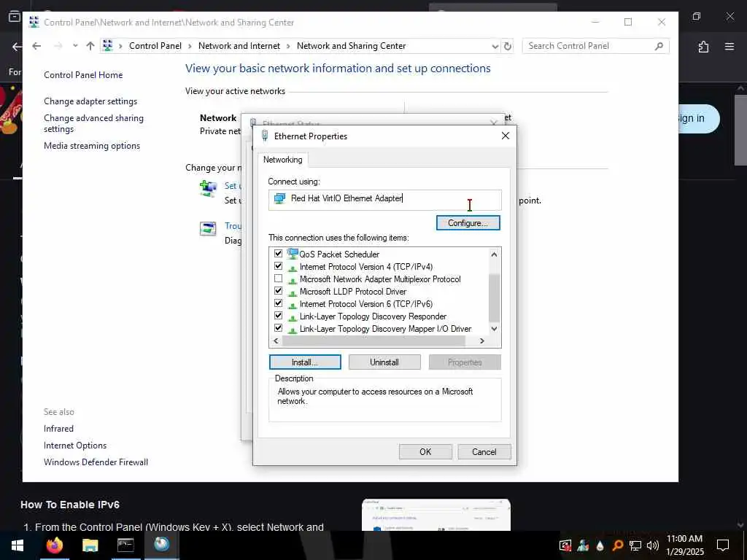The width and height of the screenshot is (747, 560).
Task: Toggle Link-Layer Topology Discovery Mapper I/O Driver checkbox
Action: click(x=278, y=327)
